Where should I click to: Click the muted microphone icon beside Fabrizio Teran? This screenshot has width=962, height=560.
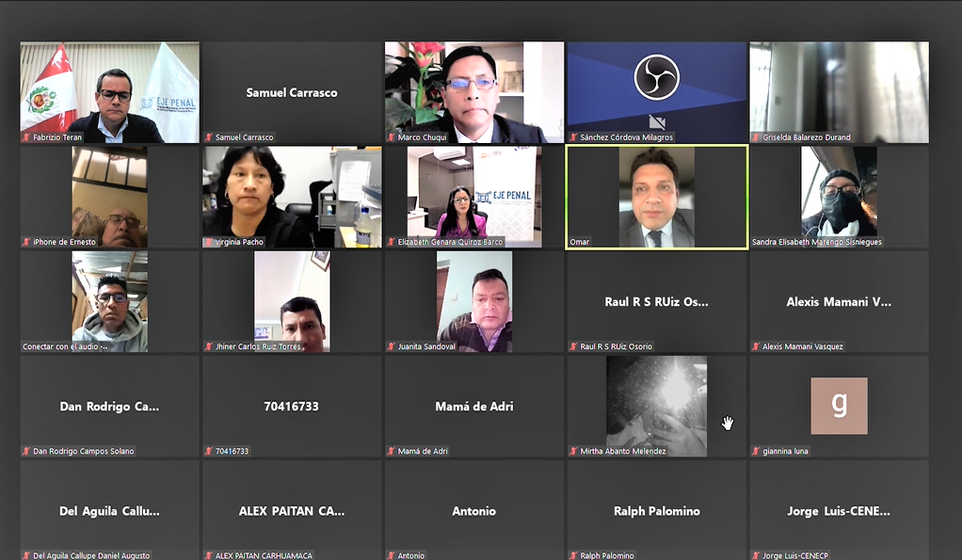(x=25, y=137)
